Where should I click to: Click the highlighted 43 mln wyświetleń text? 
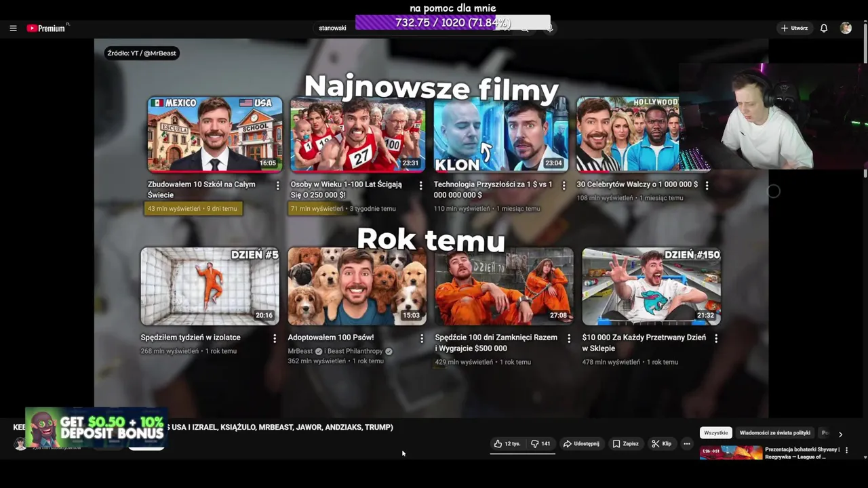(x=174, y=209)
